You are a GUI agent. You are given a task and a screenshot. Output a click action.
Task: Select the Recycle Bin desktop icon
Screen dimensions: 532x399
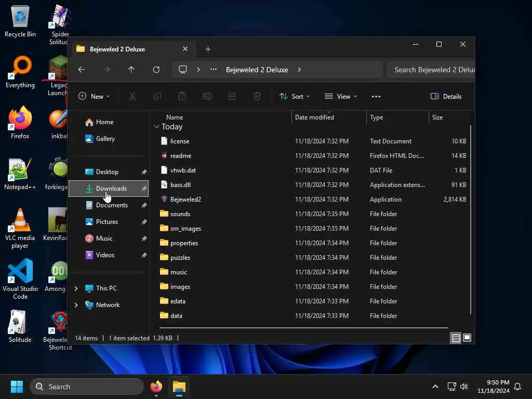point(20,21)
